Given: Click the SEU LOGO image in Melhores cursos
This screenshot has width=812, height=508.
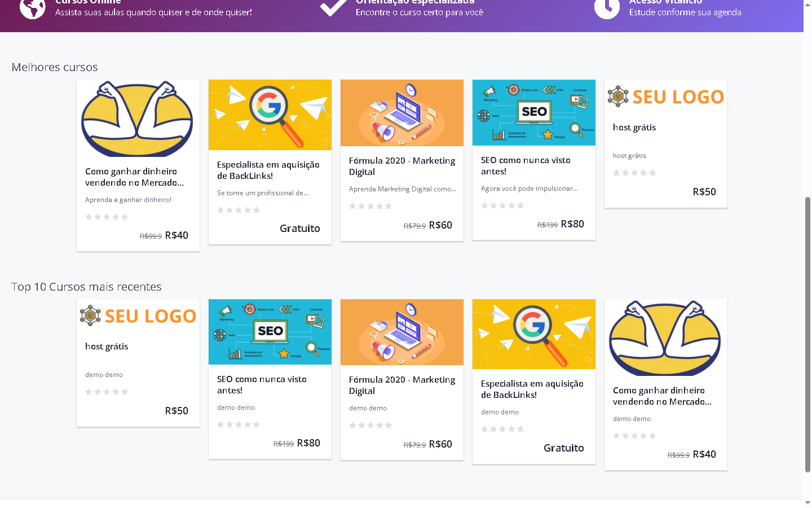Looking at the screenshot, I should tap(666, 97).
